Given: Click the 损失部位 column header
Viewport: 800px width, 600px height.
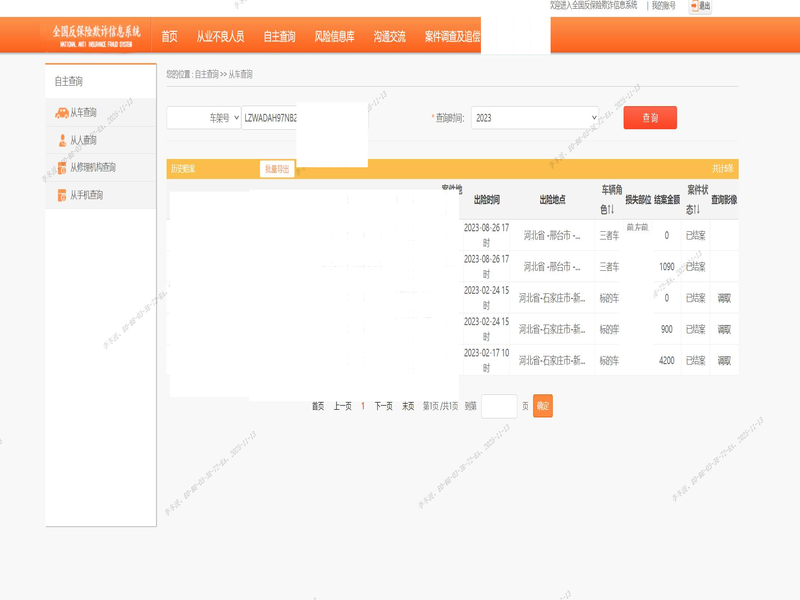Looking at the screenshot, I should (638, 199).
